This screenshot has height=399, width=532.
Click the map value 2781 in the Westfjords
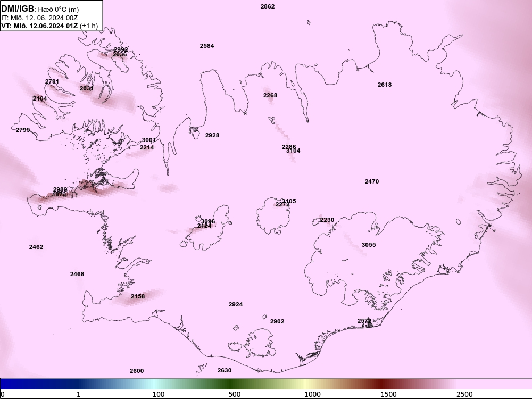(52, 81)
